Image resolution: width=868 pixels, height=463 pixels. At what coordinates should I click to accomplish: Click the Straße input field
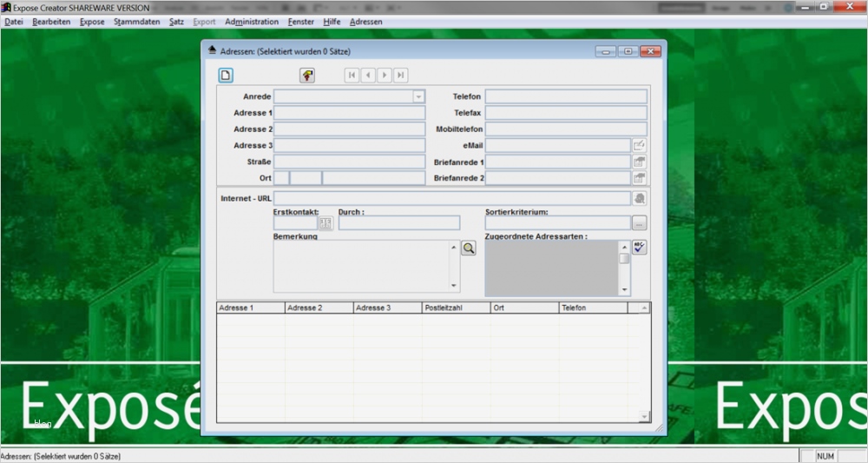point(349,162)
